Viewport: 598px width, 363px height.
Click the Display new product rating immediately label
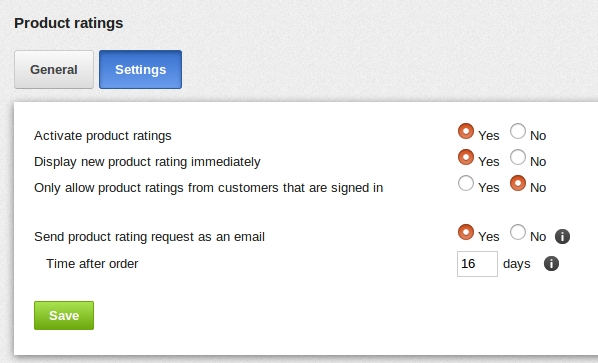click(147, 162)
